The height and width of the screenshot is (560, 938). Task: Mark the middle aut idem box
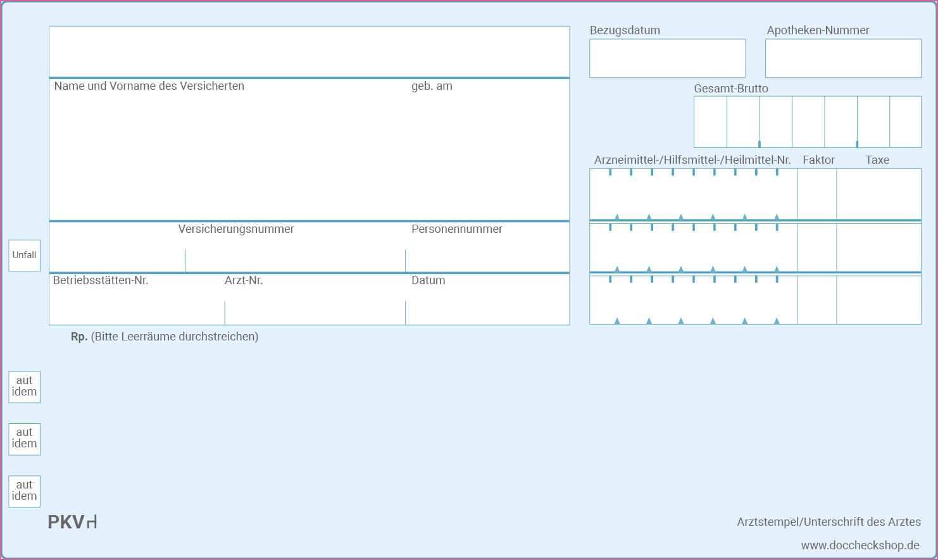pyautogui.click(x=24, y=439)
